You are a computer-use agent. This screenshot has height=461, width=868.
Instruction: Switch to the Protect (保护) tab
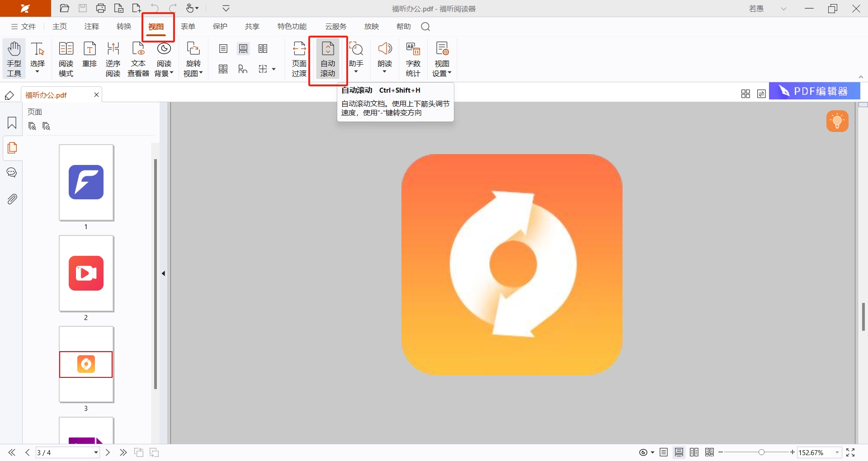[x=220, y=27]
